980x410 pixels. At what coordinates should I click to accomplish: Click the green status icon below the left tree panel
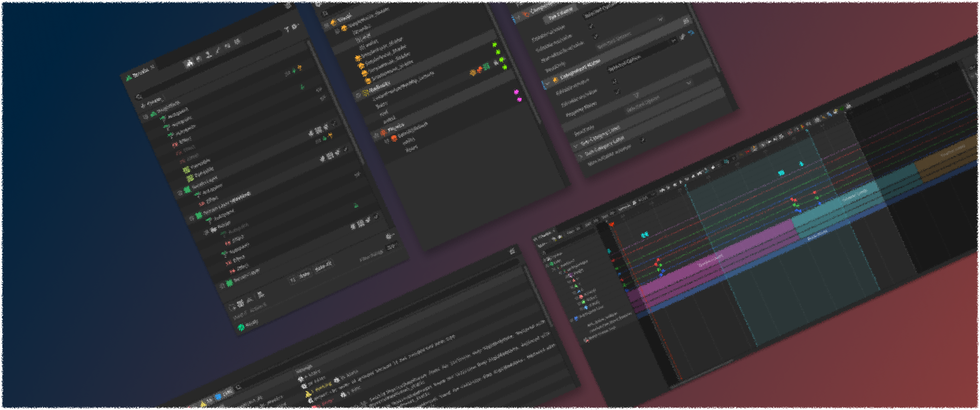pos(242,328)
